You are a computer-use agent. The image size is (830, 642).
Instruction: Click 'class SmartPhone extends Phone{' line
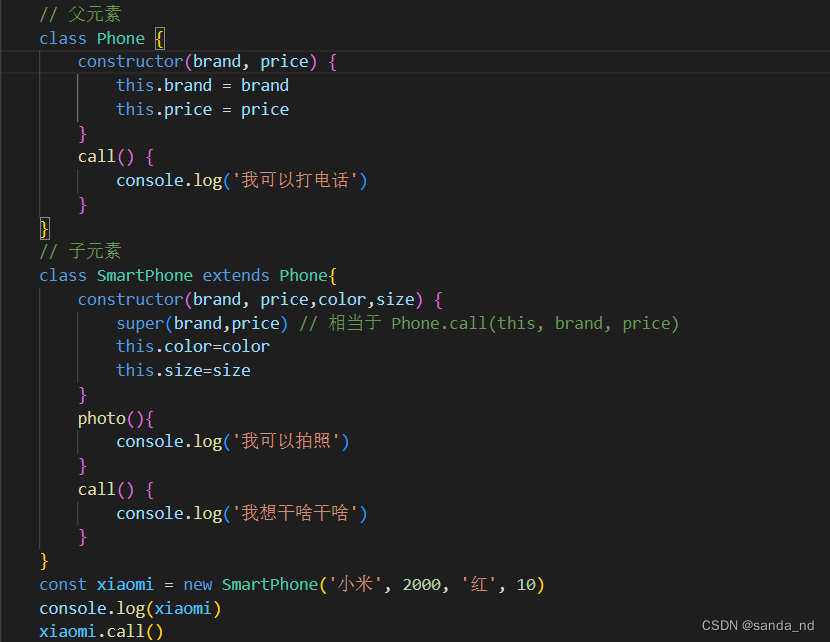pyautogui.click(x=188, y=276)
